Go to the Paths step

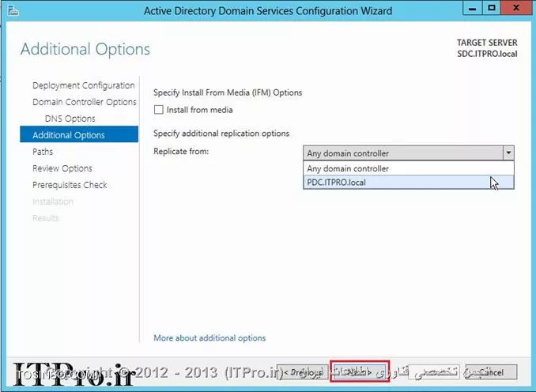43,152
